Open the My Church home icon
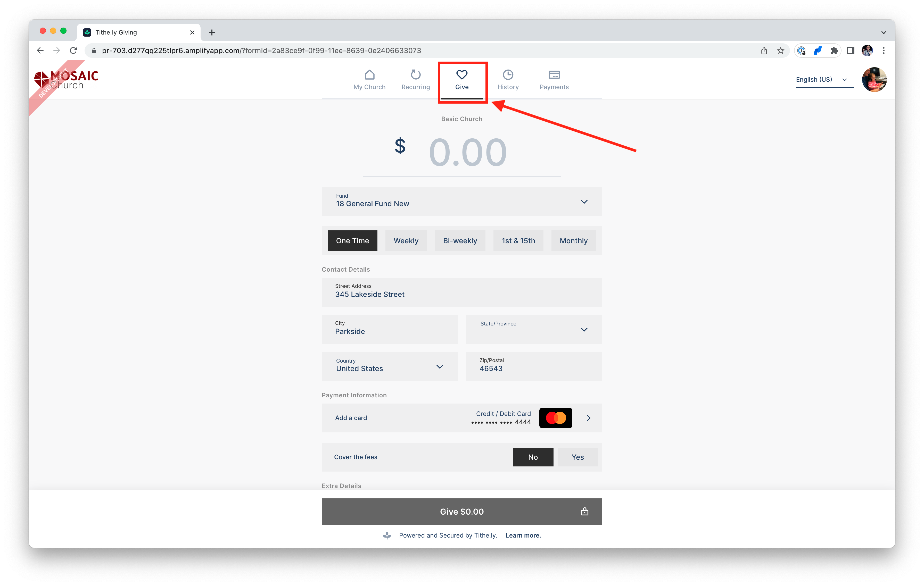The width and height of the screenshot is (924, 586). tap(369, 75)
